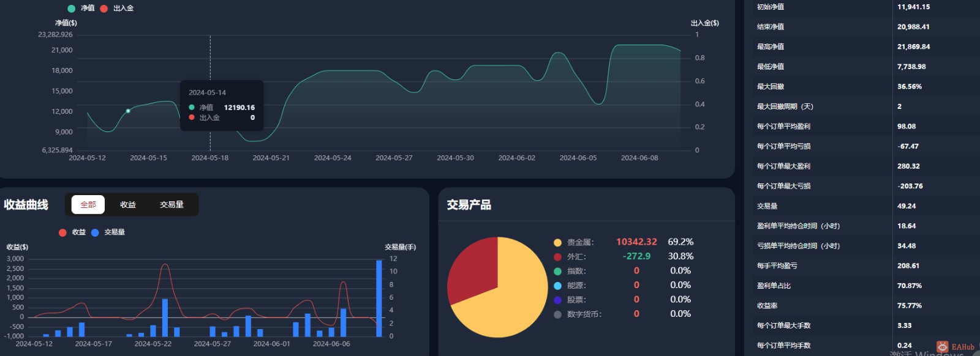Click the 每个订单最大手数 row label
Screen dimensions: 980x356
(783, 325)
